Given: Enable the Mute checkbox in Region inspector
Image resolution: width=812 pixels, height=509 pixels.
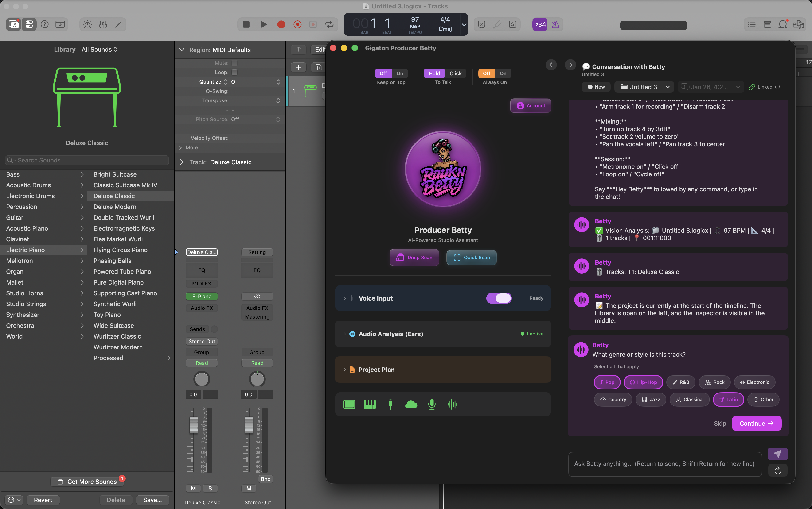Looking at the screenshot, I should coord(234,63).
